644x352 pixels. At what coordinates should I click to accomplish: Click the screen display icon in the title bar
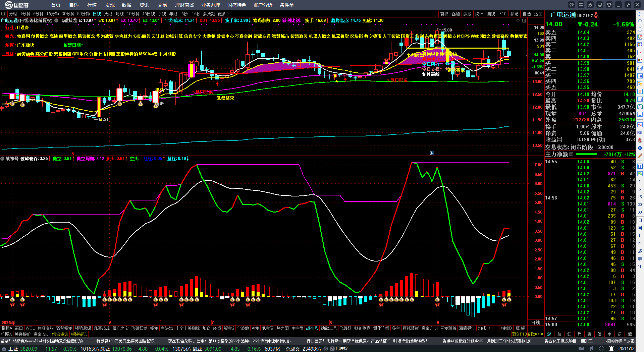600,5
